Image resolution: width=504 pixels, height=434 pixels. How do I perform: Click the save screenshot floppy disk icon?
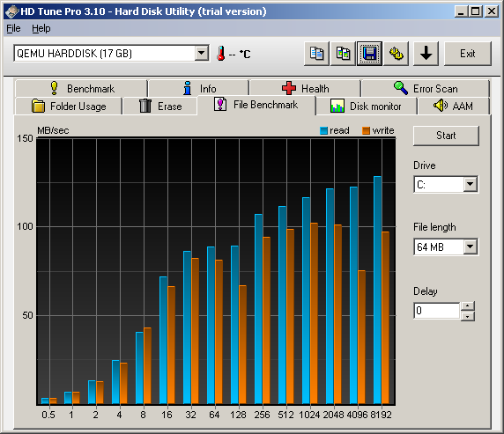[370, 54]
